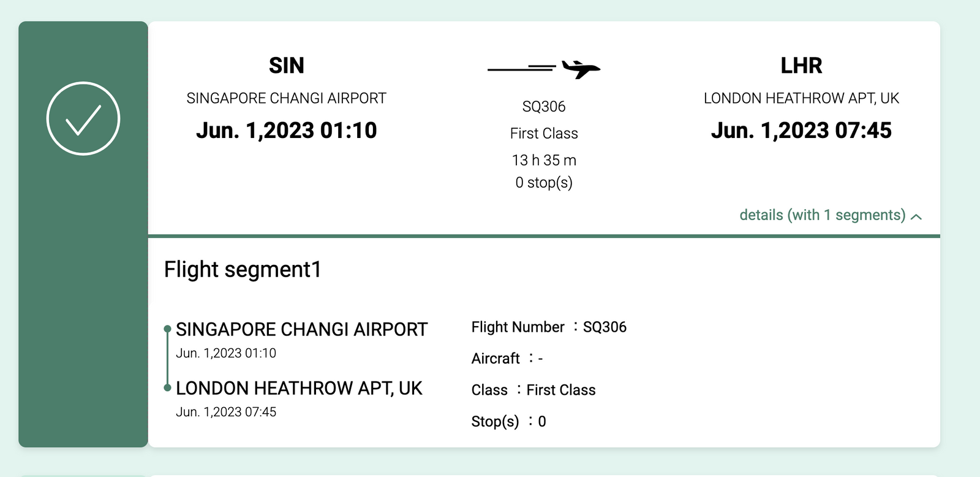The width and height of the screenshot is (980, 477).
Task: Click arrival time Jun. 1,2023 07:45 header
Action: [801, 131]
